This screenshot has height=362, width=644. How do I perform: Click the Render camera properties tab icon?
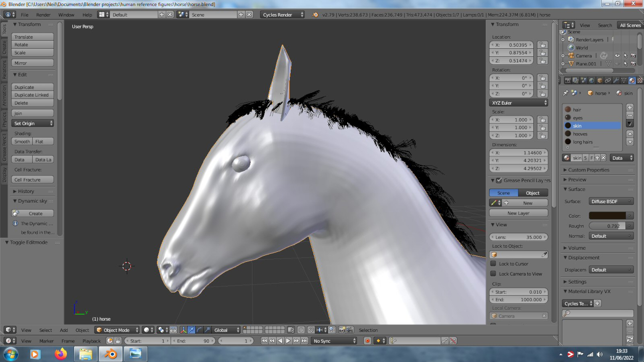coord(568,80)
